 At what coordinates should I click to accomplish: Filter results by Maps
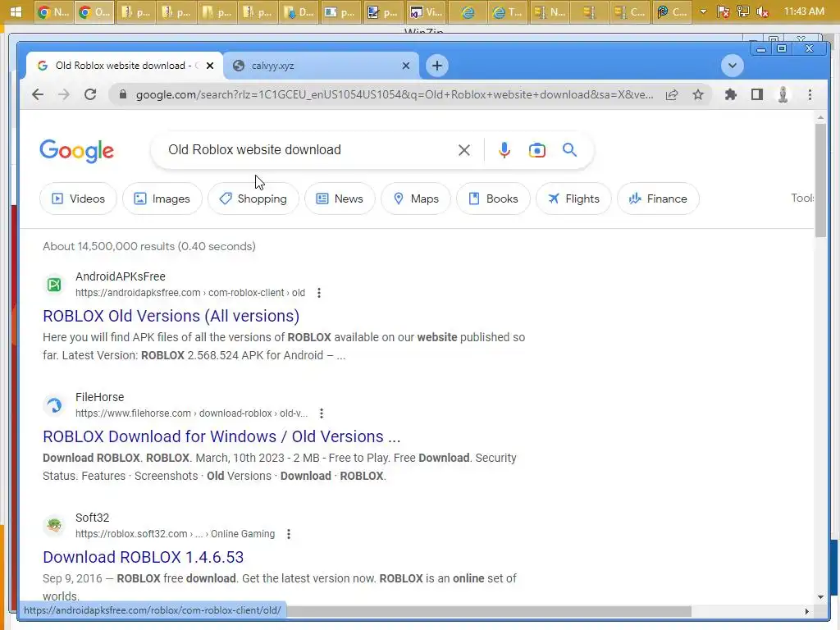[x=416, y=199]
